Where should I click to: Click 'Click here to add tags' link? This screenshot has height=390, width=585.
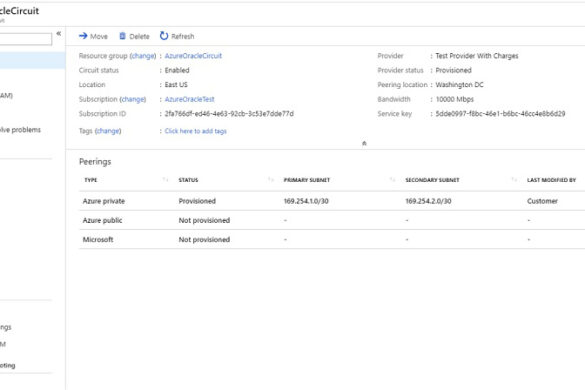point(195,131)
